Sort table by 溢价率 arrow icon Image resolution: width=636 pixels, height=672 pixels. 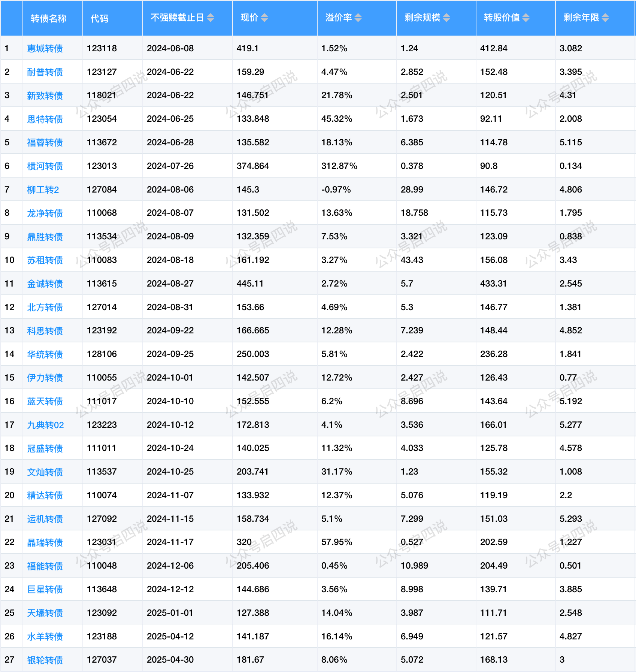358,18
